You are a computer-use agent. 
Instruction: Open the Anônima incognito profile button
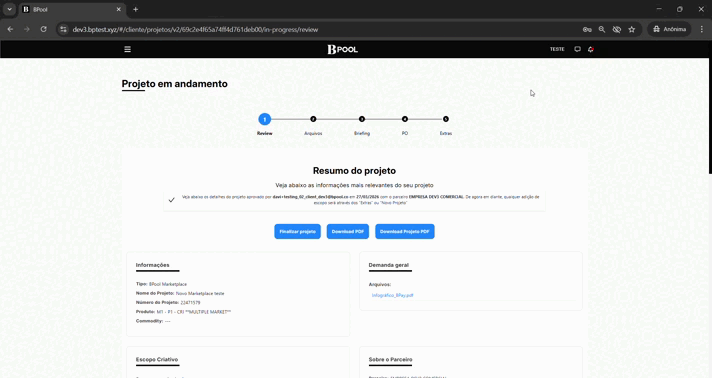point(669,29)
